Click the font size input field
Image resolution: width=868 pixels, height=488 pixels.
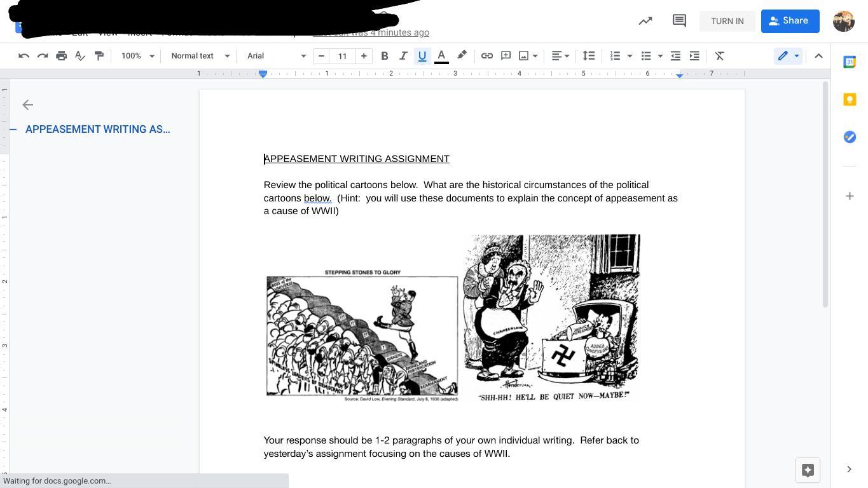pos(342,56)
